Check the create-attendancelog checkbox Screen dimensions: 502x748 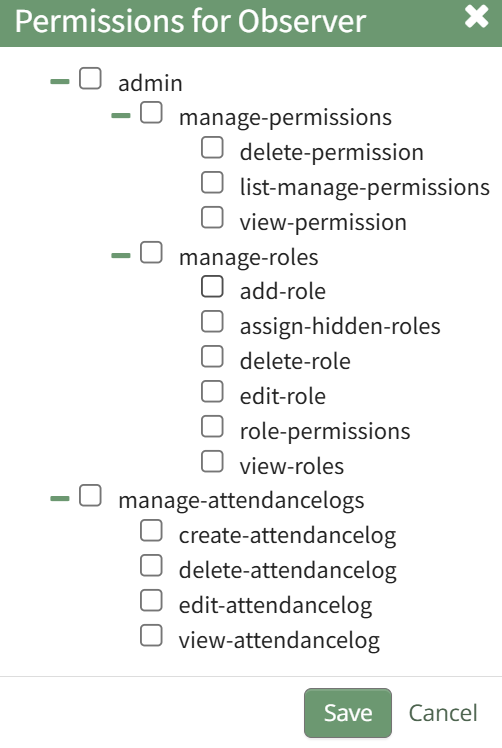point(151,531)
